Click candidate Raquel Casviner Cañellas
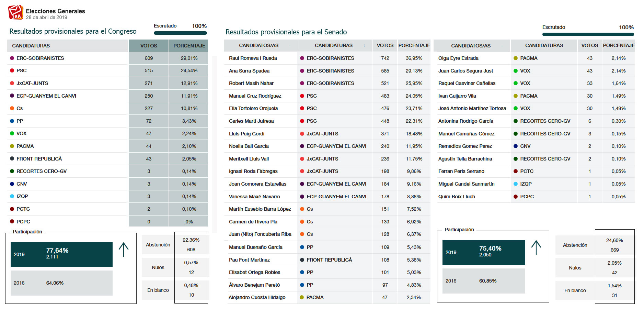This screenshot has width=644, height=309. coord(467,83)
